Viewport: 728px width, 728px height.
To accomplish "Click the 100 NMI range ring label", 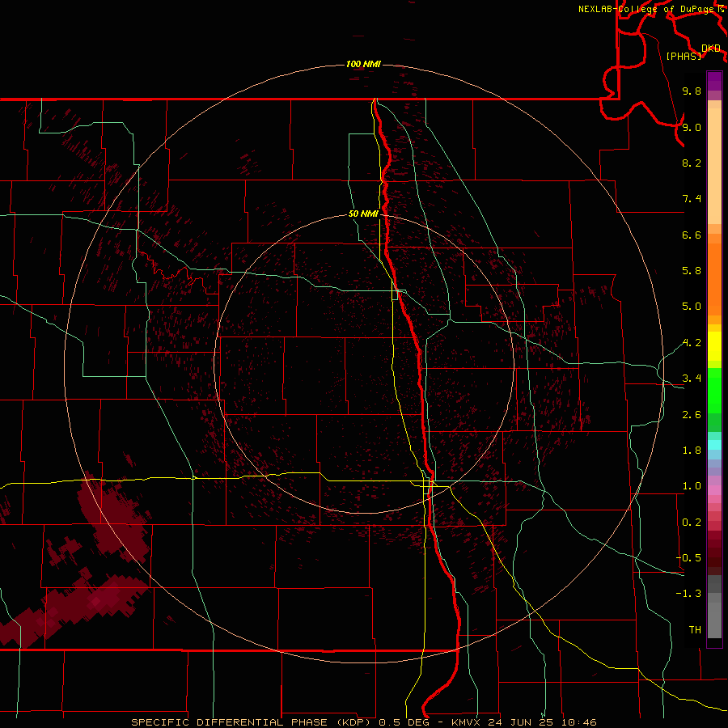I will [x=363, y=64].
